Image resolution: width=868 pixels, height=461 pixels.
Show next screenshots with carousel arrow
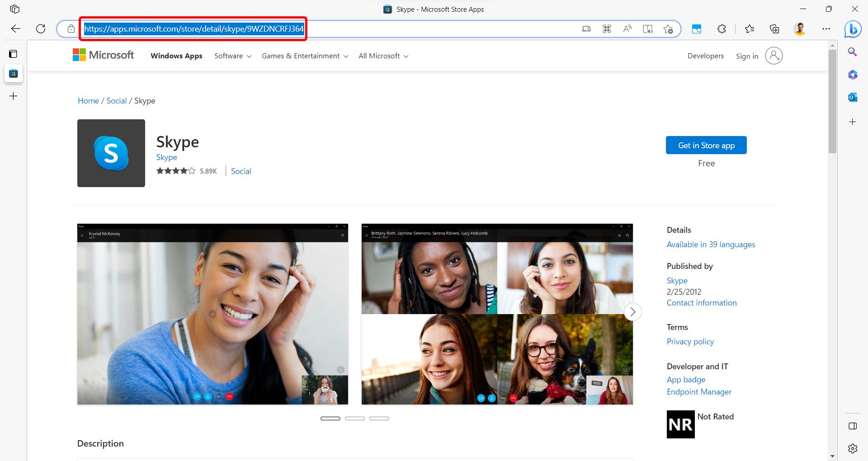pyautogui.click(x=632, y=312)
